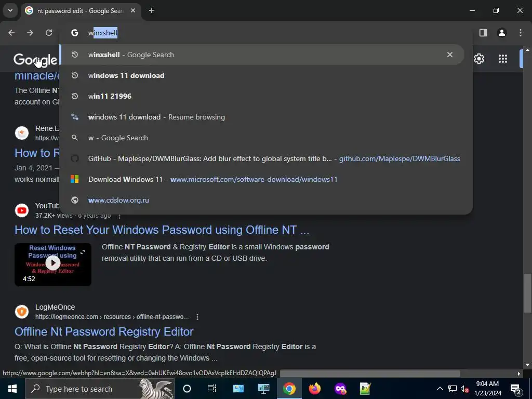This screenshot has width=532, height=399.
Task: Click the vertical scrollbar thumb
Action: tap(527, 293)
